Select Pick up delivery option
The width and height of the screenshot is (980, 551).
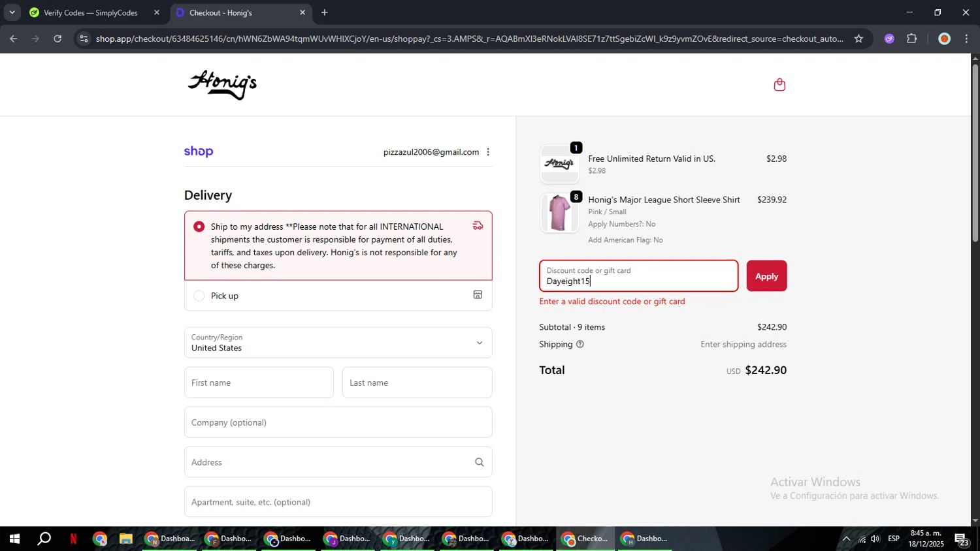click(199, 296)
